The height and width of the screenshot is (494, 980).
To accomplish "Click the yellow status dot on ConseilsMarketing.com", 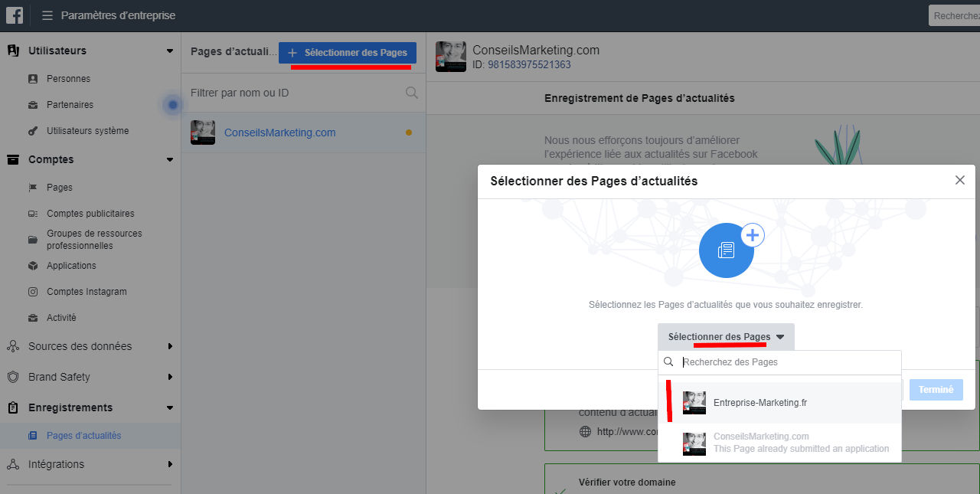I will click(x=409, y=132).
